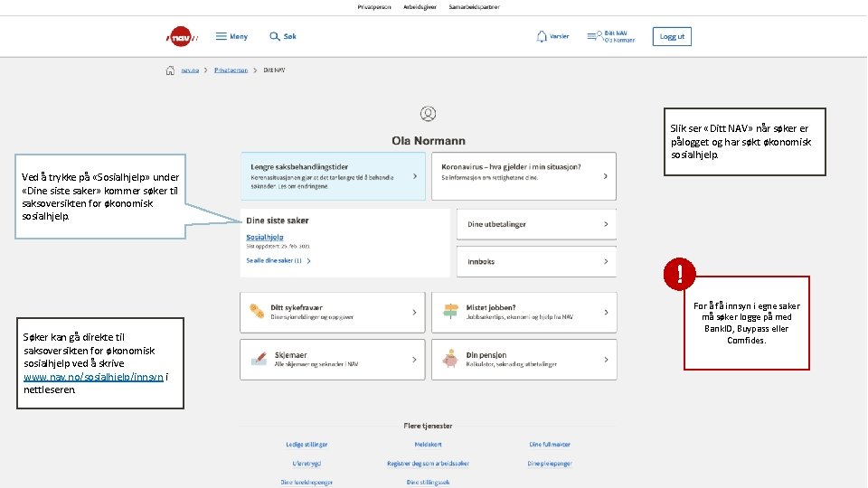Image resolution: width=868 pixels, height=488 pixels.
Task: Open Varsler bell notifications
Action: (x=552, y=36)
